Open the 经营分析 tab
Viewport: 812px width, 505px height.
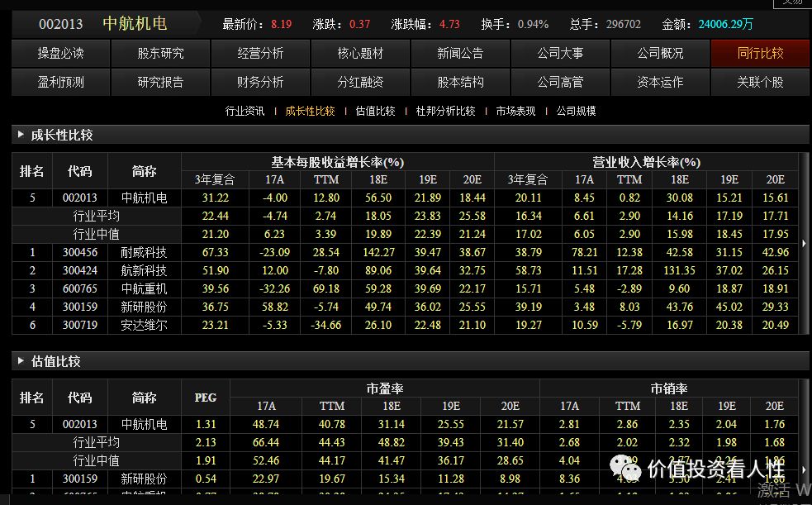tap(260, 54)
